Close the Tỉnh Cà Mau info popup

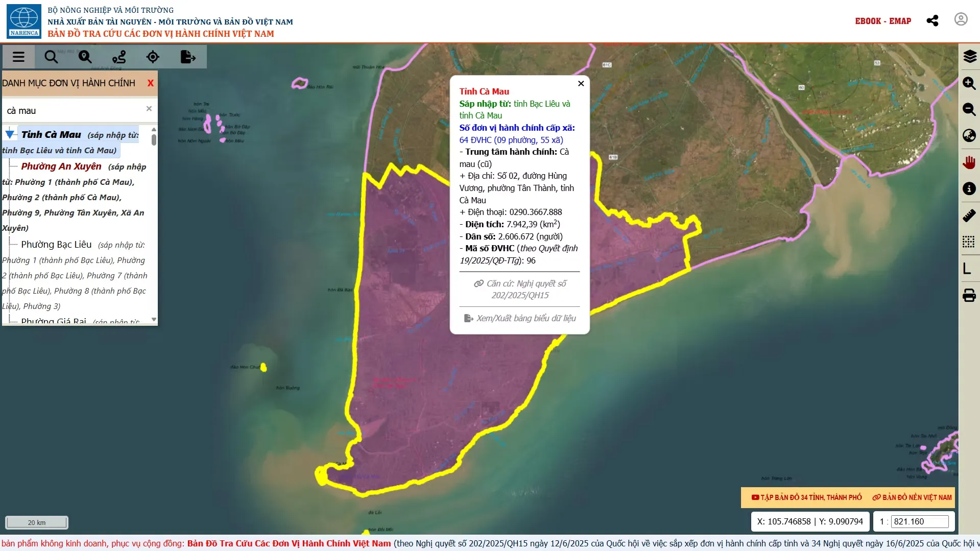[x=581, y=84]
